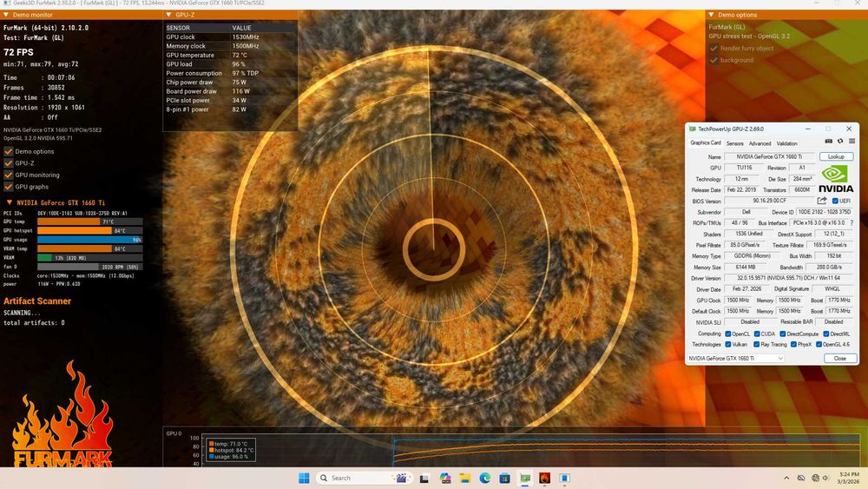Switch to the Advanced tab in GPU-Z

(759, 143)
